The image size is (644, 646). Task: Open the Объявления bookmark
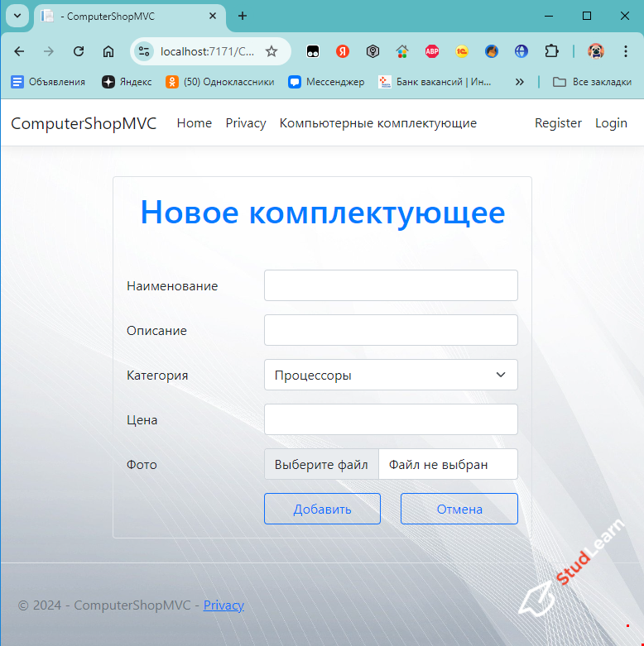point(48,82)
